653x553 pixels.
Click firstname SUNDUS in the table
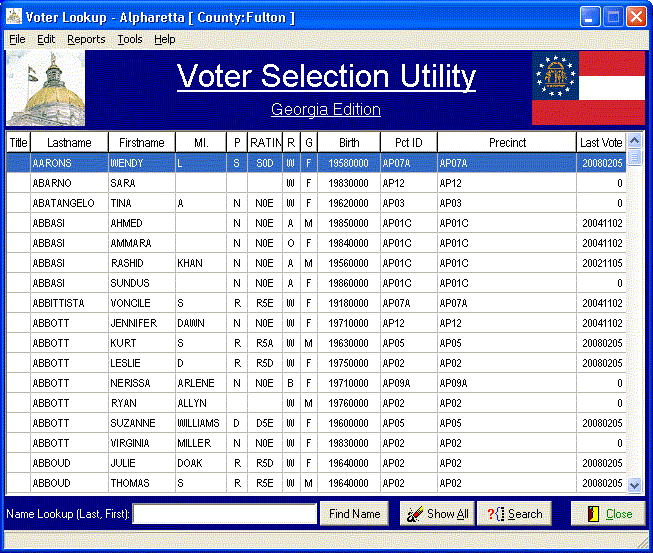pos(142,283)
